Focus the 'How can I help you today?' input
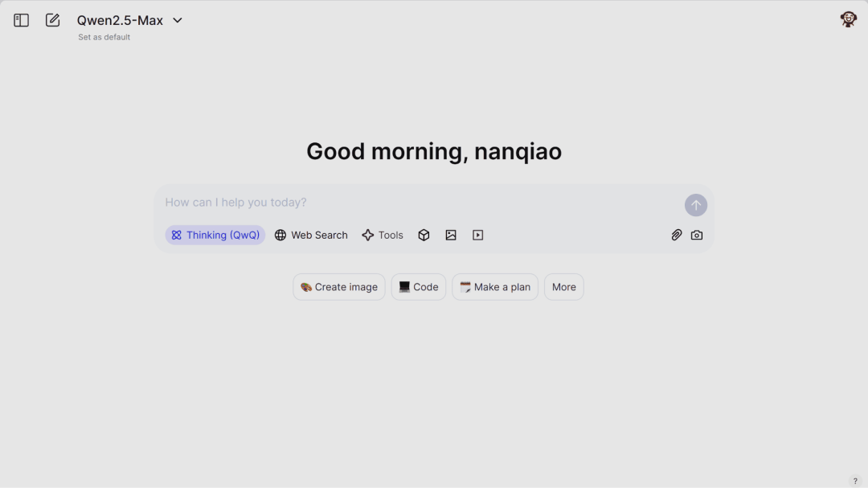Viewport: 868px width, 488px height. pyautogui.click(x=420, y=202)
